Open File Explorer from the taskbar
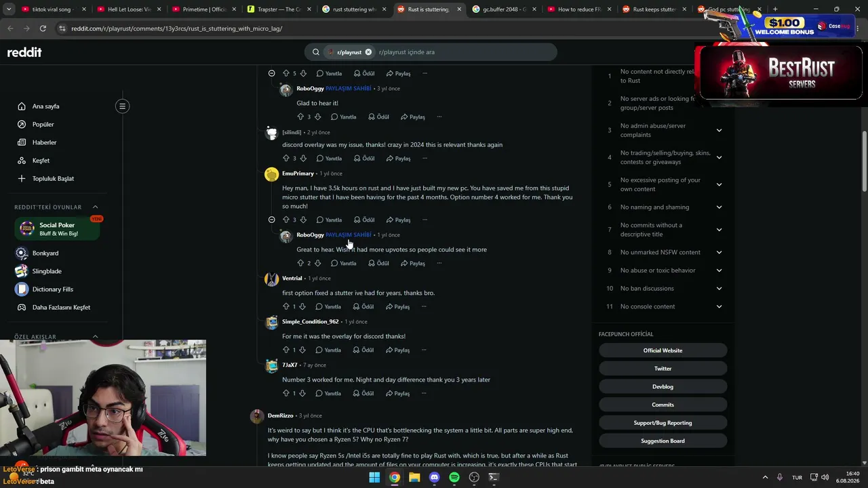The image size is (868, 488). (414, 477)
